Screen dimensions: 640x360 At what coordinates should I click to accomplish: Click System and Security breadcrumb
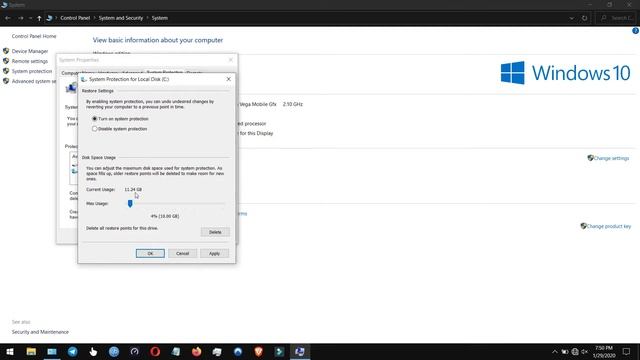pyautogui.click(x=121, y=18)
